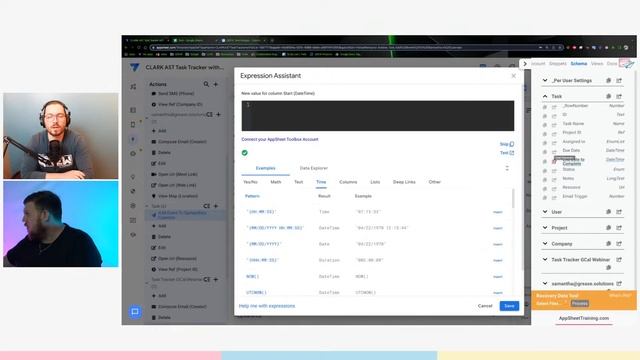This screenshot has width=640, height=360.
Task: Select the Text examples category
Action: click(x=298, y=182)
